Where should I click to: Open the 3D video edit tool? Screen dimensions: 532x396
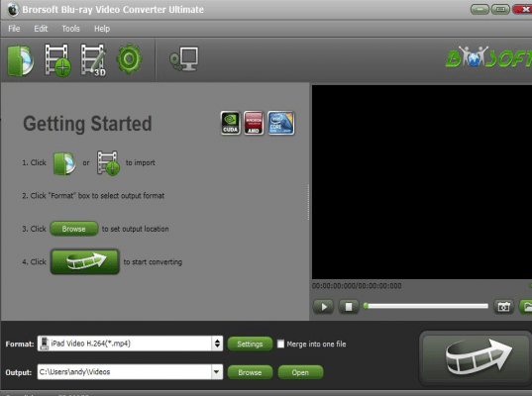click(x=93, y=60)
